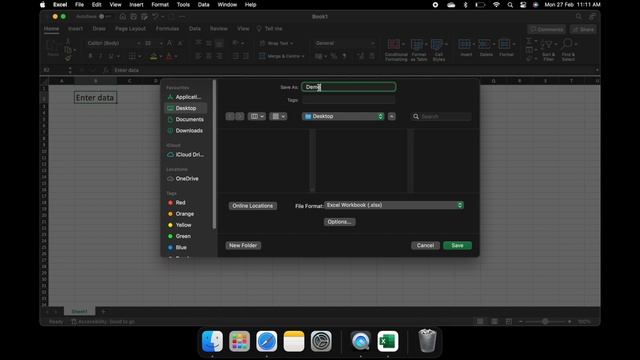Collapse the dialog with chevron button

tap(391, 116)
